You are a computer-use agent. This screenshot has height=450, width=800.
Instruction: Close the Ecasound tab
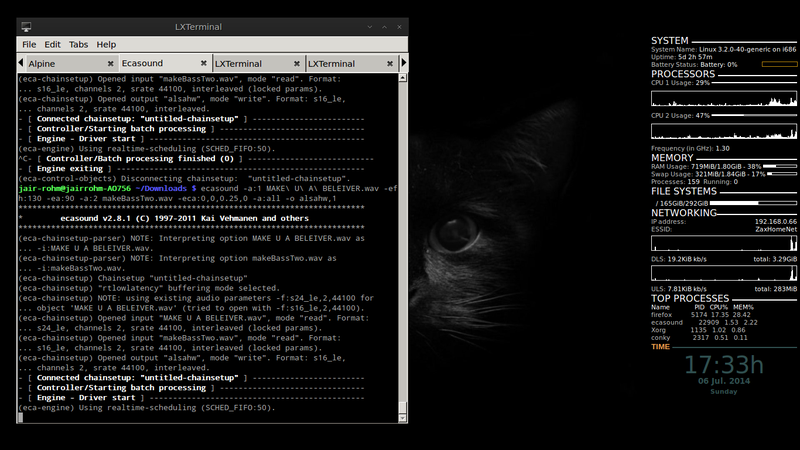[x=204, y=63]
